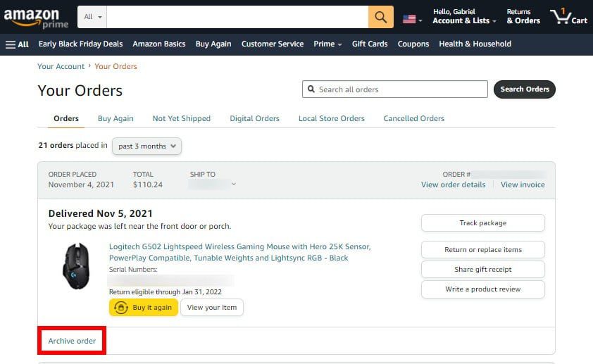Click the 21 orders count text
Screen dimensions: 593x364
56,146
